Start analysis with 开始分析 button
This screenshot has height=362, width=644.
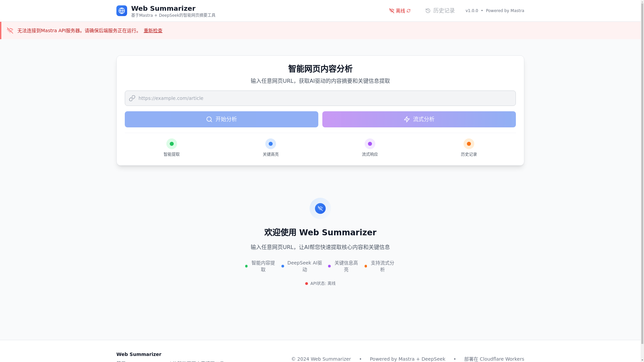[x=221, y=119]
